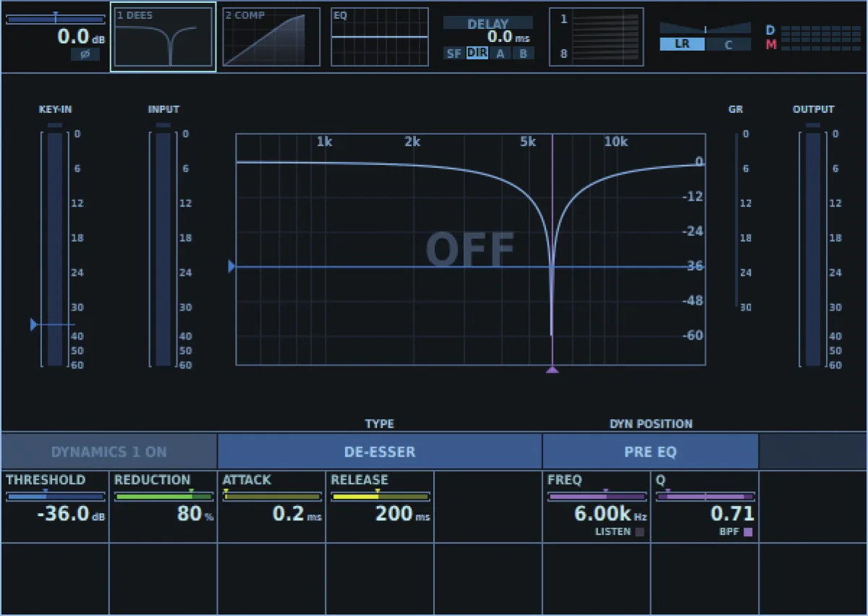Click the 1k frequency label on graph
This screenshot has width=868, height=616.
[x=325, y=142]
